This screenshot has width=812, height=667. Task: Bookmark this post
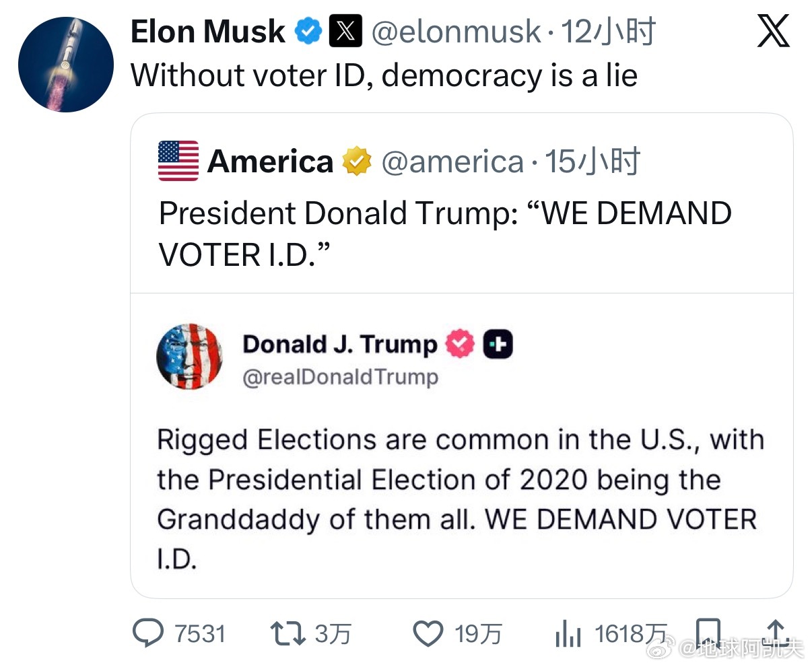point(708,631)
